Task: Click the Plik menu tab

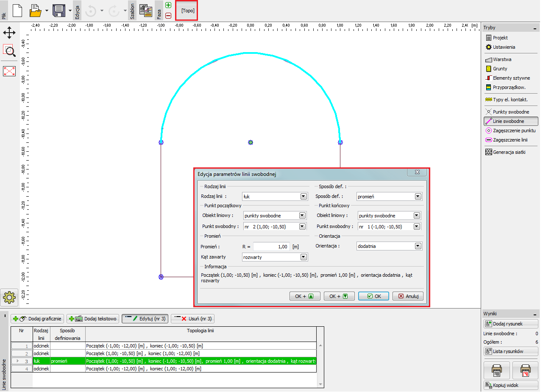Action: (4, 11)
